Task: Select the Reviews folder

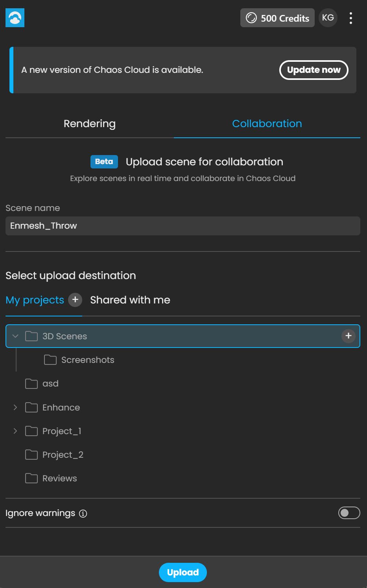Action: pyautogui.click(x=60, y=478)
